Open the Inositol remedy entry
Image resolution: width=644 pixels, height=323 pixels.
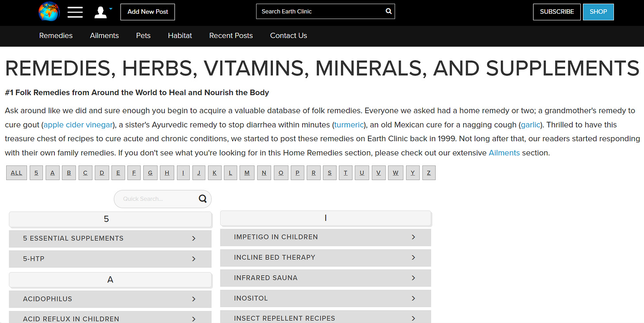click(326, 298)
